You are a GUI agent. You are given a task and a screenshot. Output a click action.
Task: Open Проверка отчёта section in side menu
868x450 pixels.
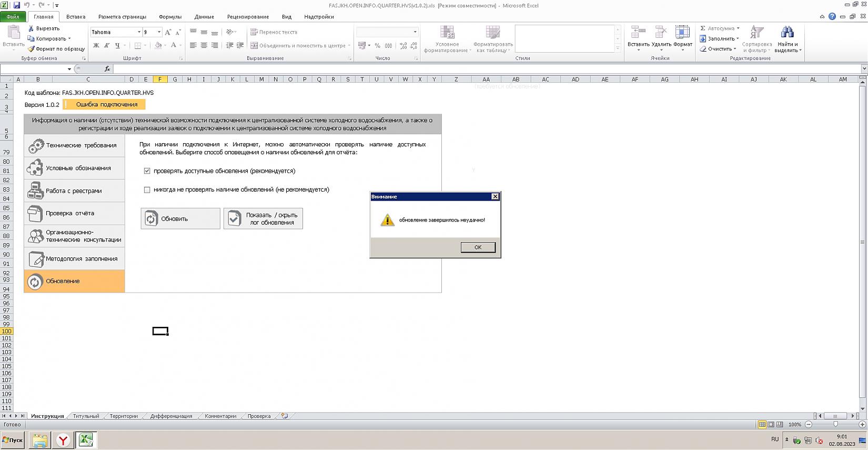(x=74, y=213)
